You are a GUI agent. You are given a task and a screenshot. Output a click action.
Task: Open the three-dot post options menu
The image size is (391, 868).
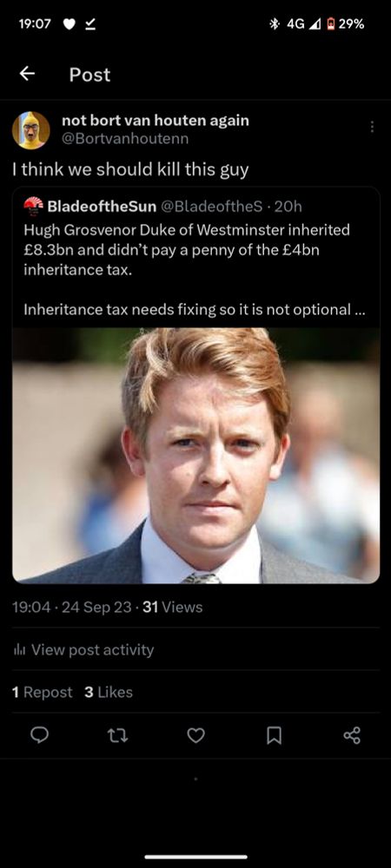[x=372, y=127]
